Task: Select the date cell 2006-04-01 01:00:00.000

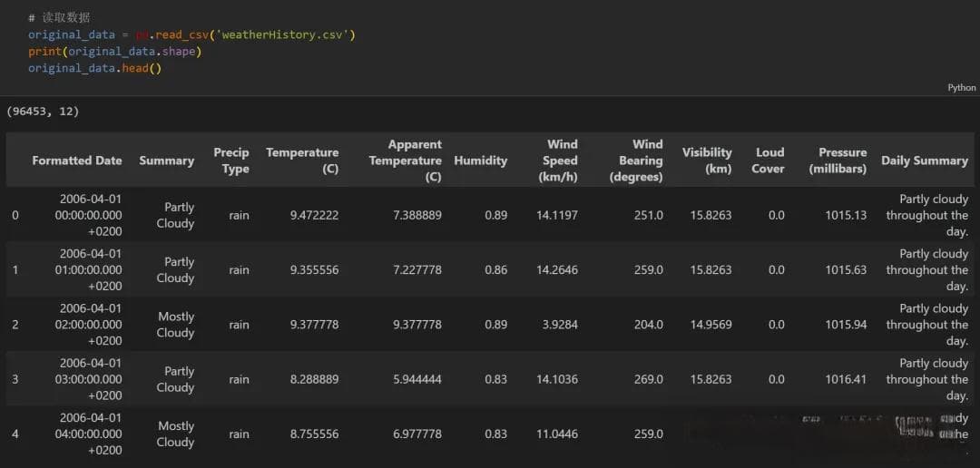Action: pos(91,270)
